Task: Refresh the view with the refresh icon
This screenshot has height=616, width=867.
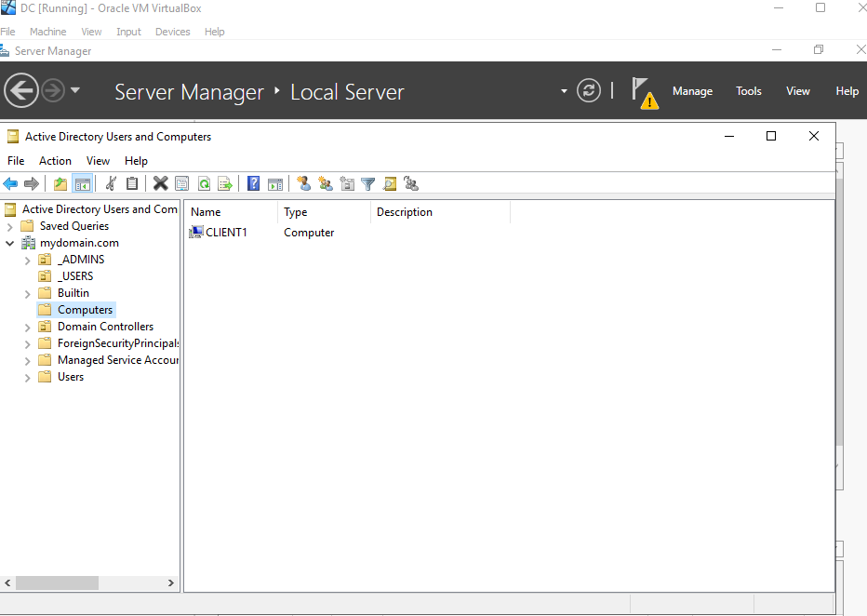Action: 204,183
